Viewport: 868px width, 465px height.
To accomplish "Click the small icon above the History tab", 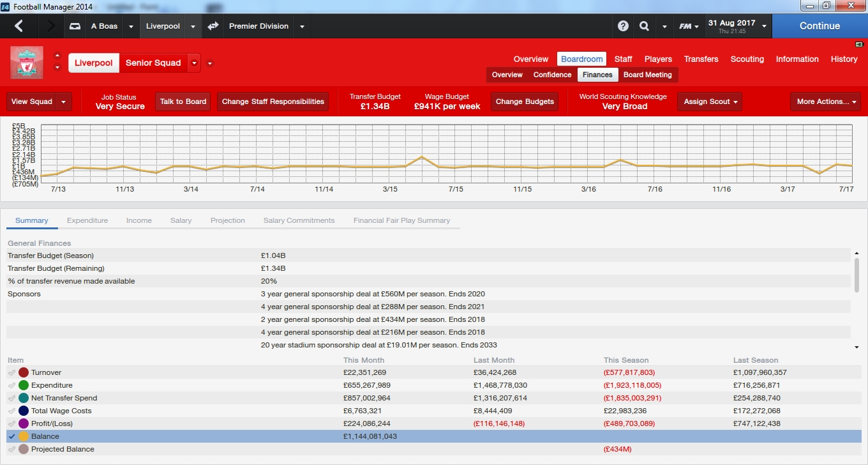I will (859, 44).
